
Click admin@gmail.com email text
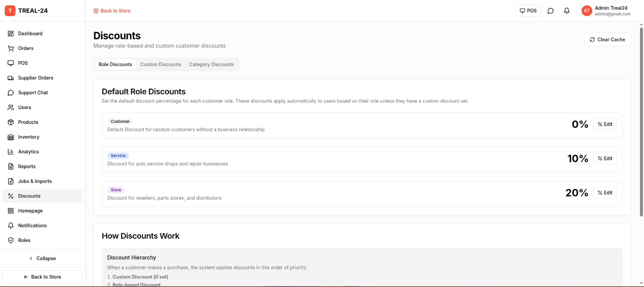[613, 14]
